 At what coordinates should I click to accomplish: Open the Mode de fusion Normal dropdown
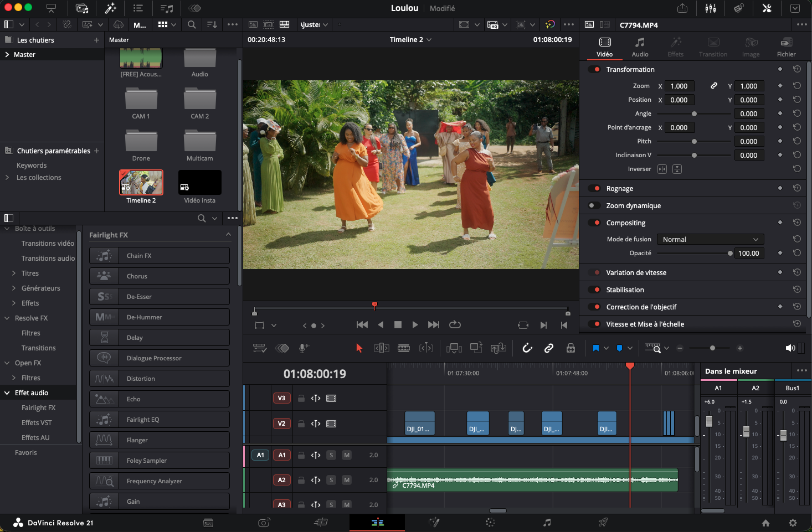pos(710,239)
